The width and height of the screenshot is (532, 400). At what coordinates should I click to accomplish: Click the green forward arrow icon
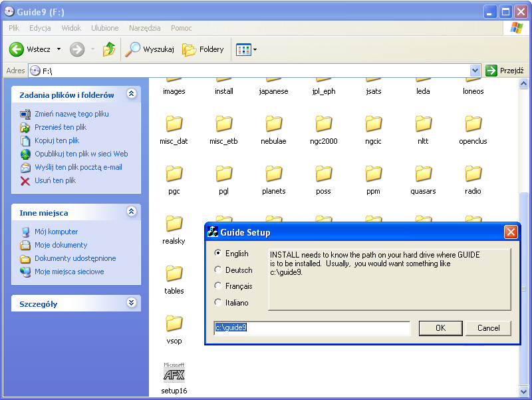pos(77,49)
